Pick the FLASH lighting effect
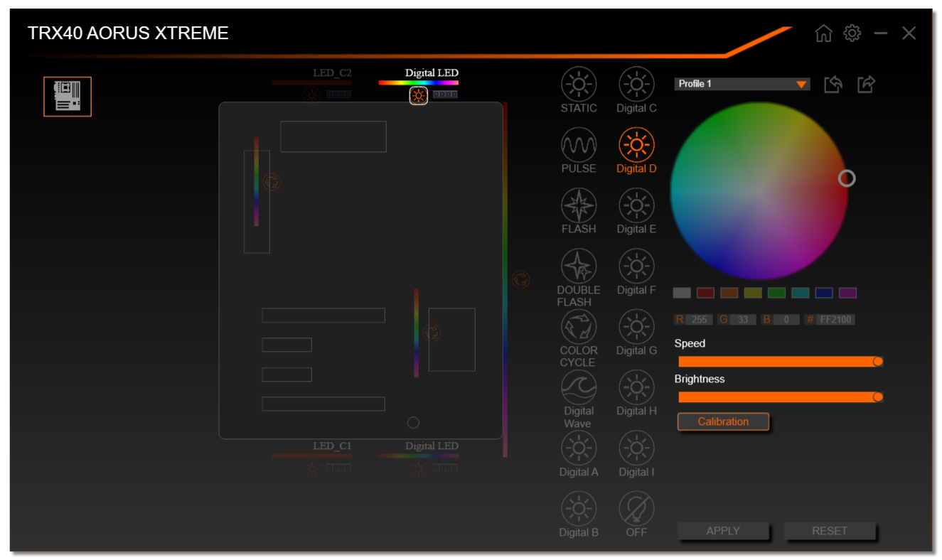942x560 pixels. pos(579,205)
